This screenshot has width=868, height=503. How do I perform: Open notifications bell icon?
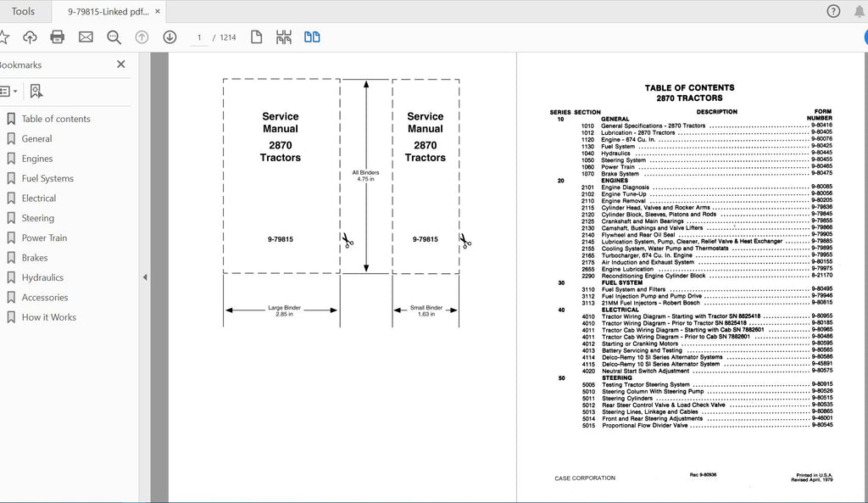(x=860, y=11)
